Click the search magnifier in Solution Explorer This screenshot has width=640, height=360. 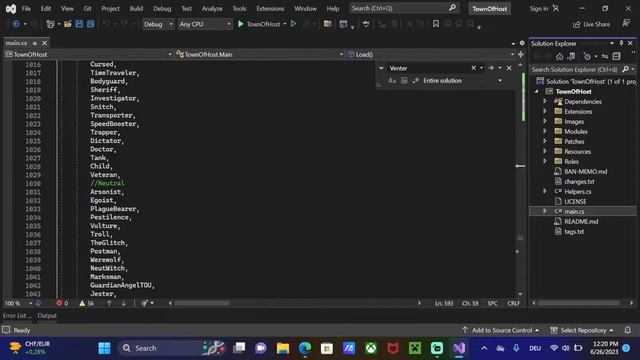point(625,69)
